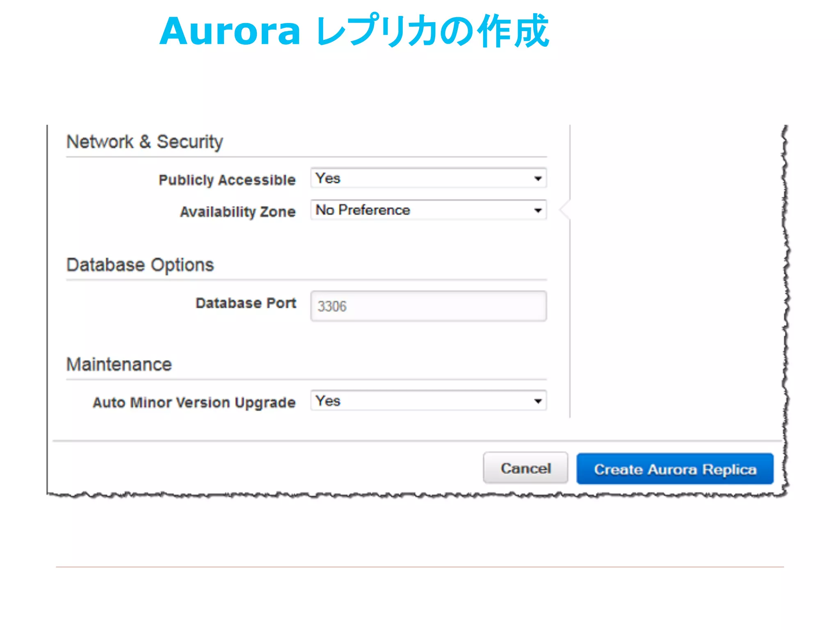Click the red footer line below the dialog

[419, 567]
